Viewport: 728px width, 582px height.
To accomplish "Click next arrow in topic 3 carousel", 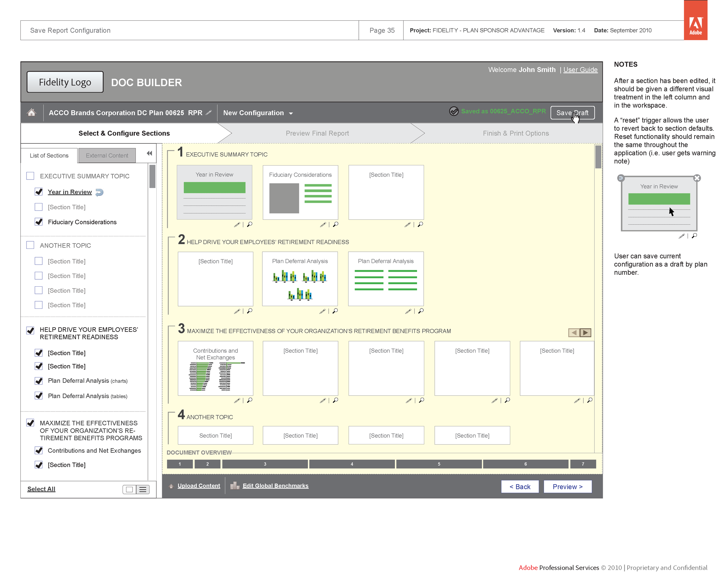I will [586, 333].
